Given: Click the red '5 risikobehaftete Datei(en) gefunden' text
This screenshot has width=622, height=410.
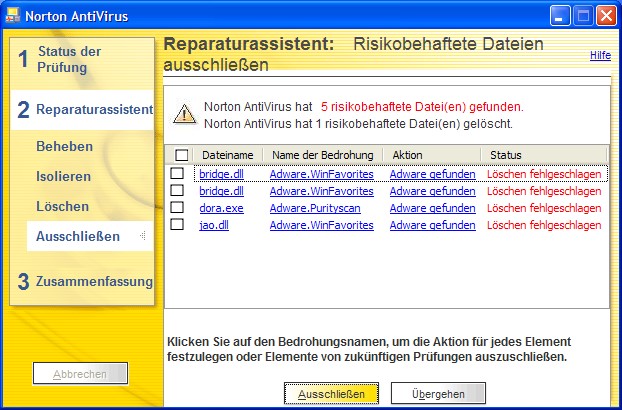Looking at the screenshot, I should coord(422,107).
